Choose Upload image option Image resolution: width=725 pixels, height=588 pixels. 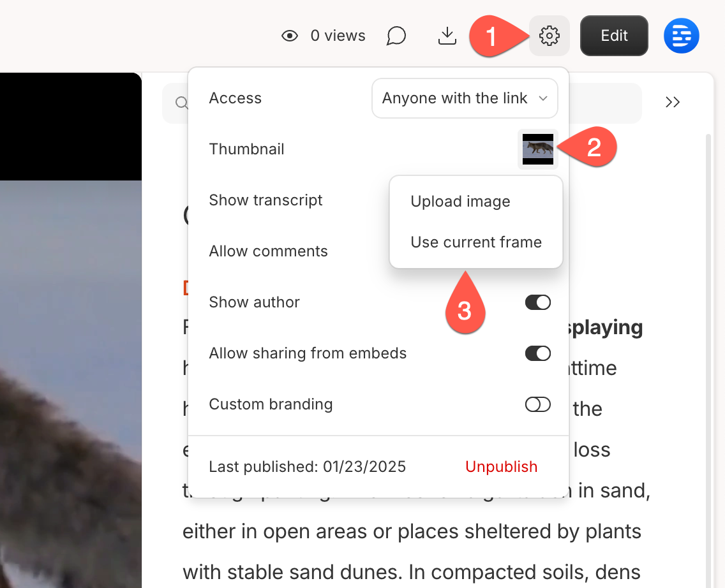coord(461,202)
